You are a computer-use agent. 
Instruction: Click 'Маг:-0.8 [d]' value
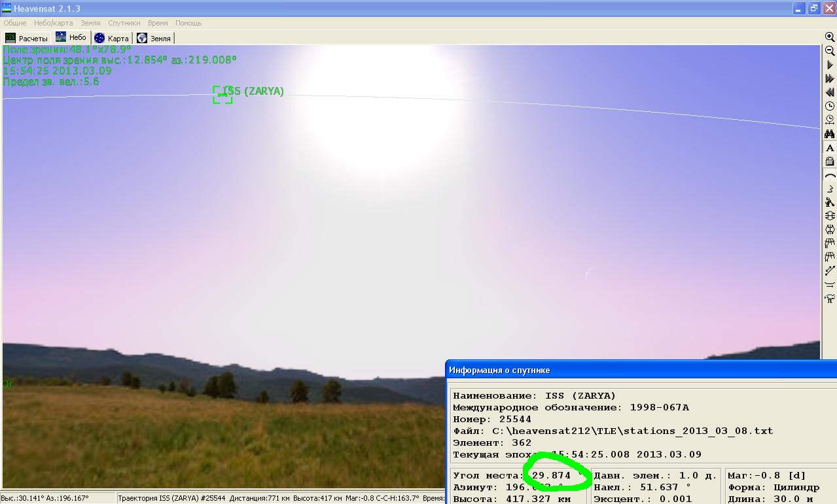(767, 475)
